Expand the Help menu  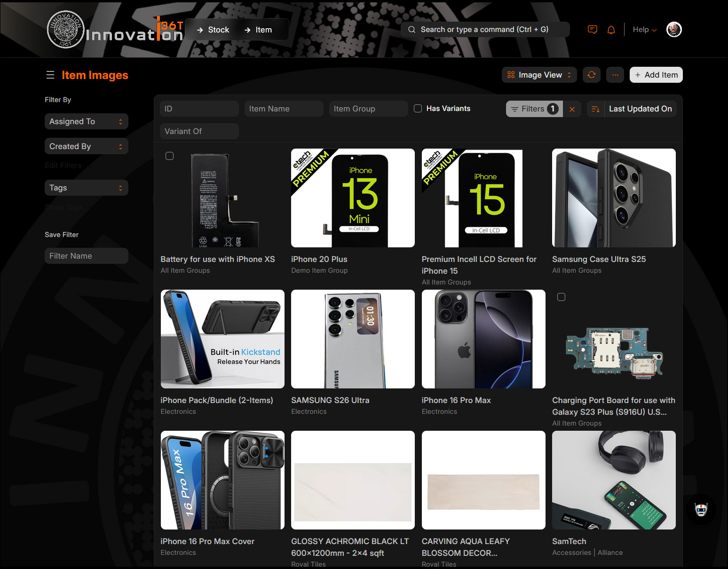coord(644,30)
